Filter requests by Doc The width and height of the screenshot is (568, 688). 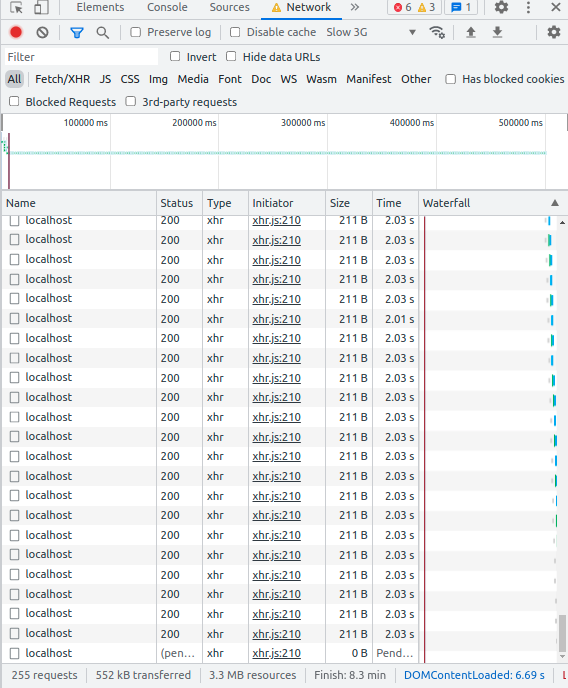261,79
